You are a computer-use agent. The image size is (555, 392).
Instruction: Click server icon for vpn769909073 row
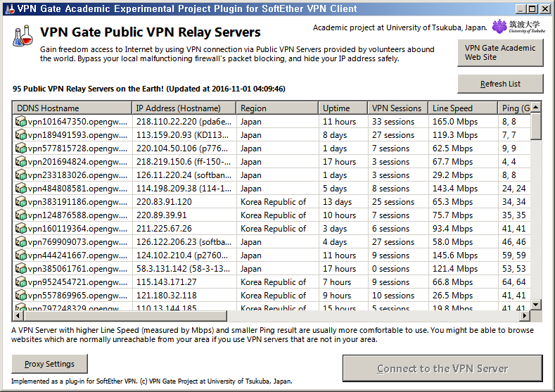point(21,242)
